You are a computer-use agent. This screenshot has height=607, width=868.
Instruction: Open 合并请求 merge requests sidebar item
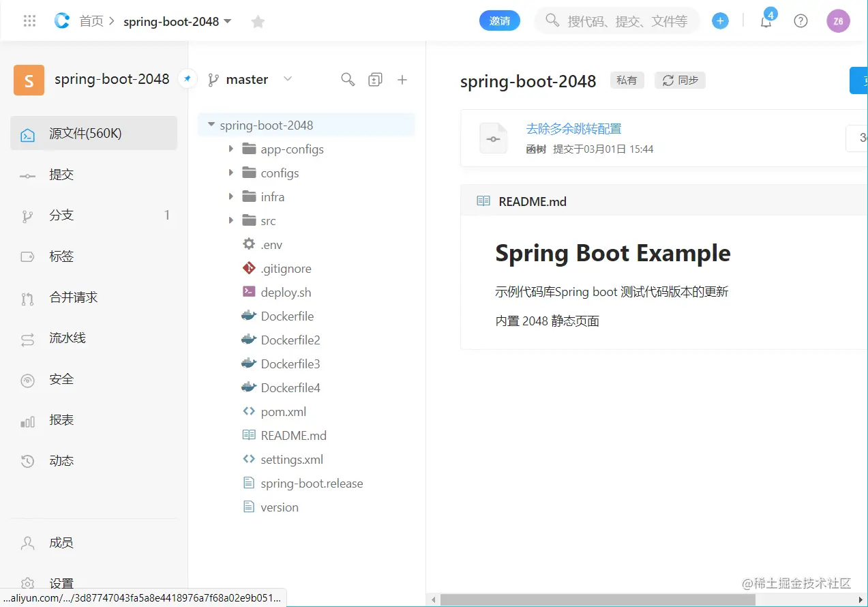(94, 297)
